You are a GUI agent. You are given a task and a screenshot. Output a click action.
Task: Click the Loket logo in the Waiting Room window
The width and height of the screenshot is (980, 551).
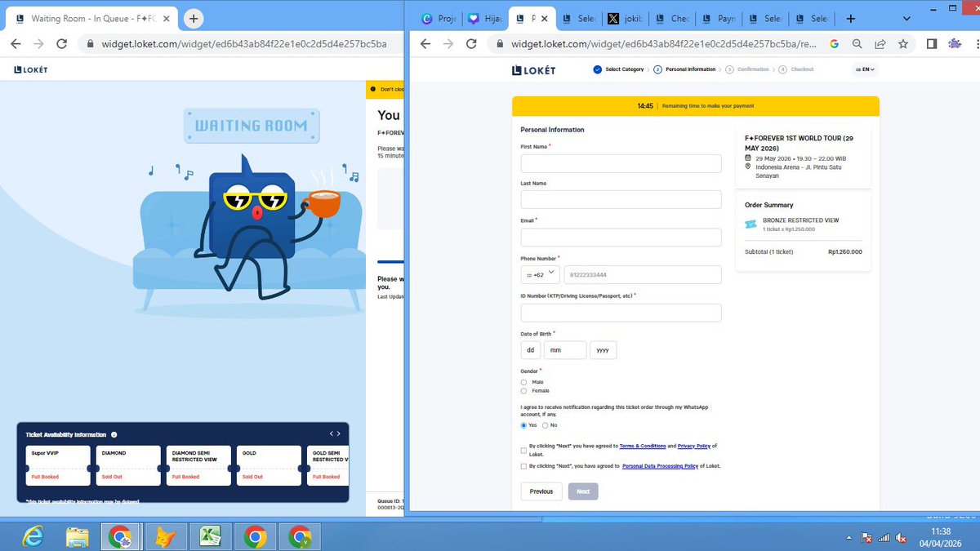(31, 69)
